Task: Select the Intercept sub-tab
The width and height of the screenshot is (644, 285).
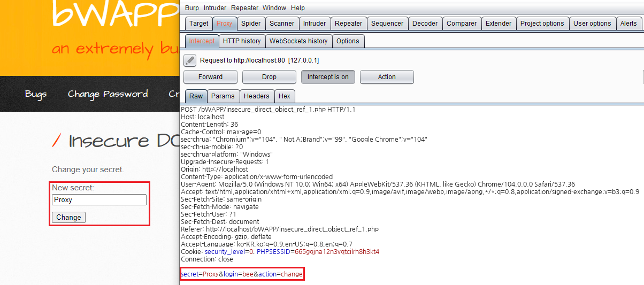Action: coord(202,41)
